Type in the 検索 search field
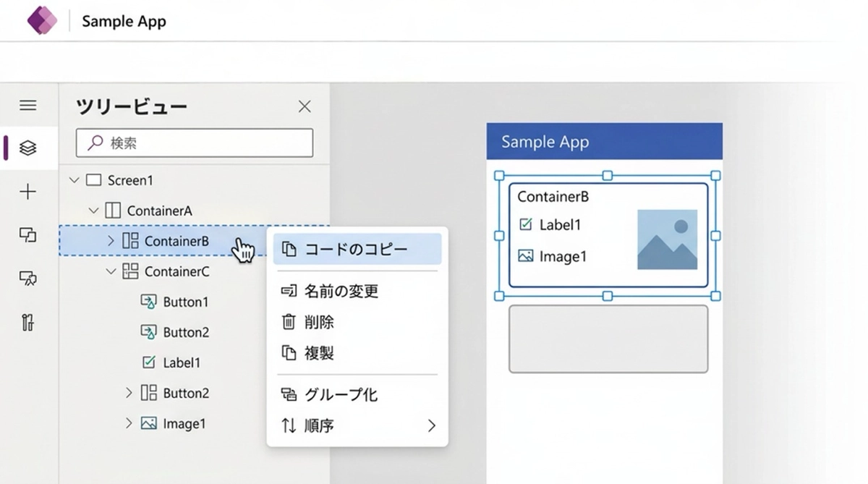Image resolution: width=868 pixels, height=484 pixels. [203, 143]
